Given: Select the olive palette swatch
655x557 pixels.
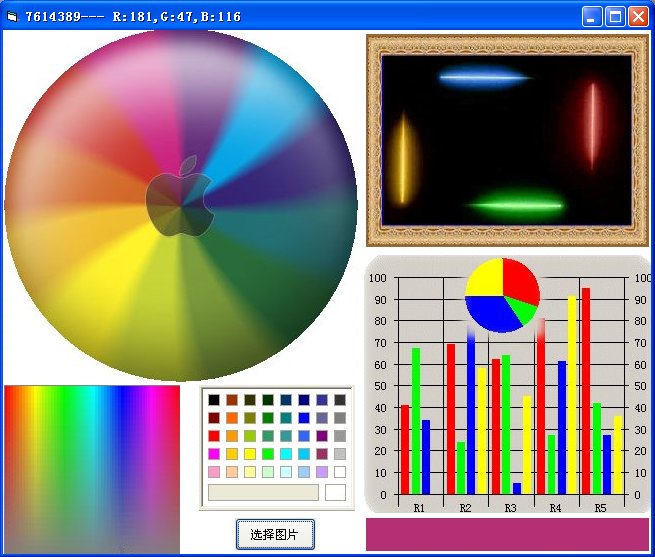Looking at the screenshot, I should coord(250,418).
